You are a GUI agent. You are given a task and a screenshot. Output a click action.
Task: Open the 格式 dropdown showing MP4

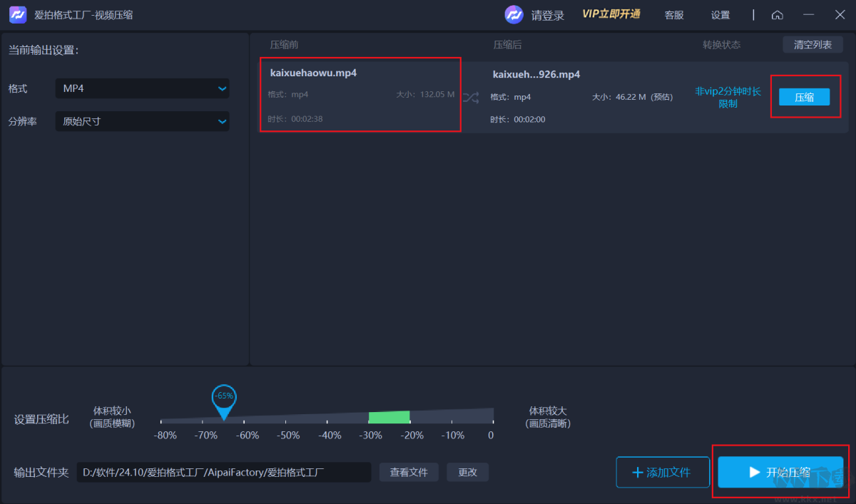tap(142, 88)
